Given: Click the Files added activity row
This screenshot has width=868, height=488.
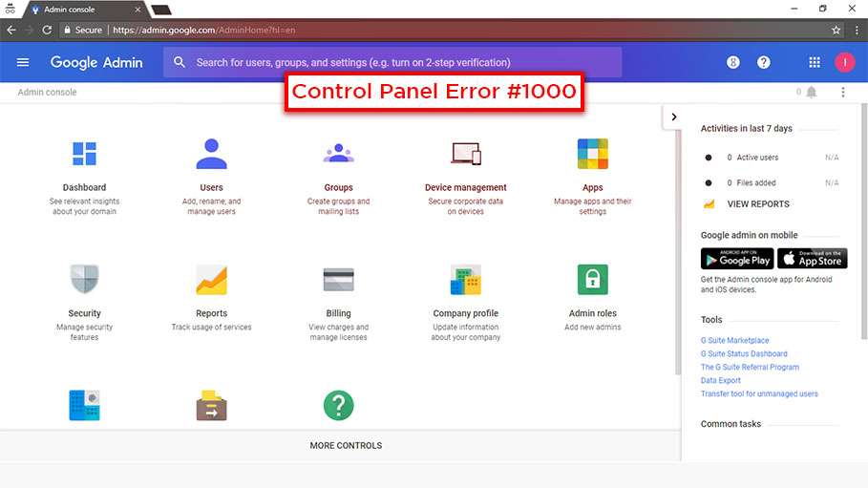Looking at the screenshot, I should [x=772, y=182].
